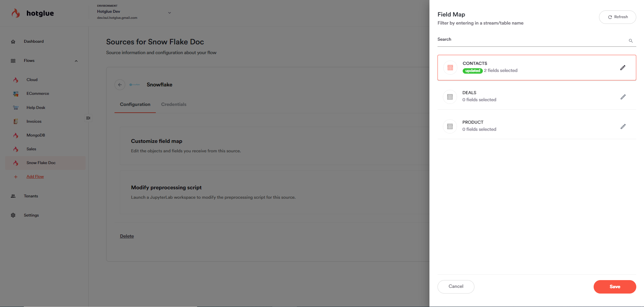Save the field map changes
Viewport: 644px width, 307px height.
(x=614, y=286)
